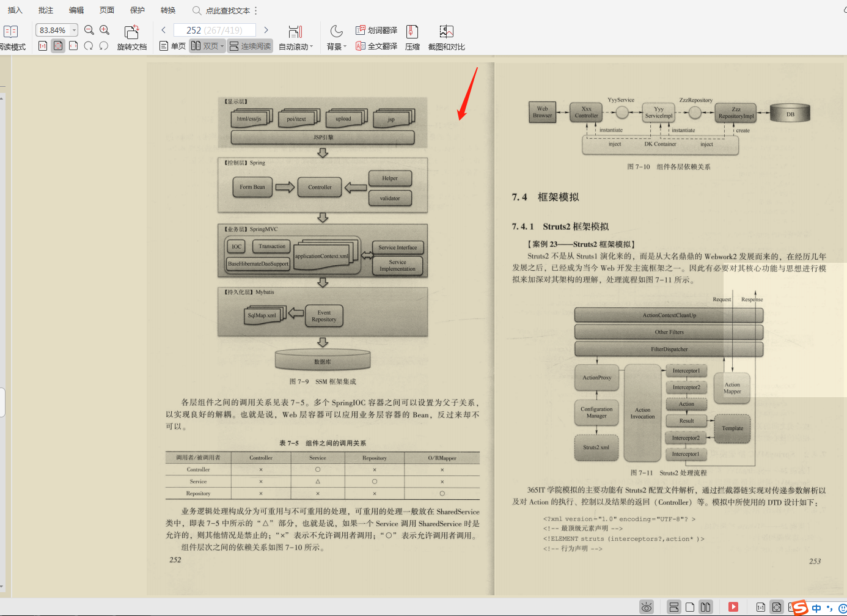
Task: Start 全文翻译 full-text translation
Action: click(376, 46)
